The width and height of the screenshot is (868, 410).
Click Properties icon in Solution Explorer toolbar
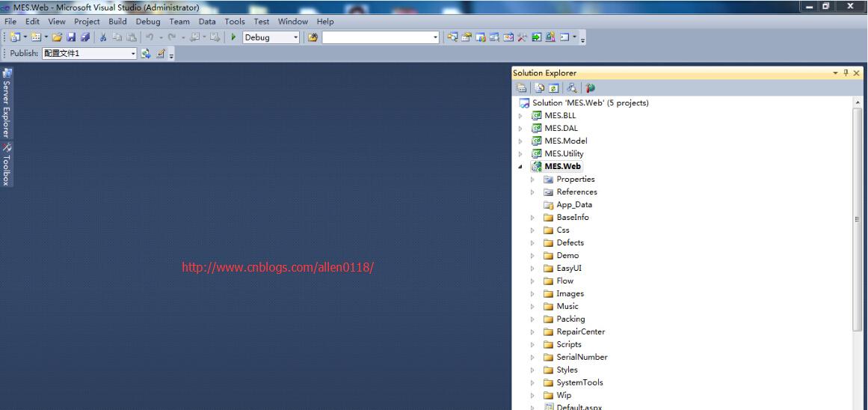(521, 88)
